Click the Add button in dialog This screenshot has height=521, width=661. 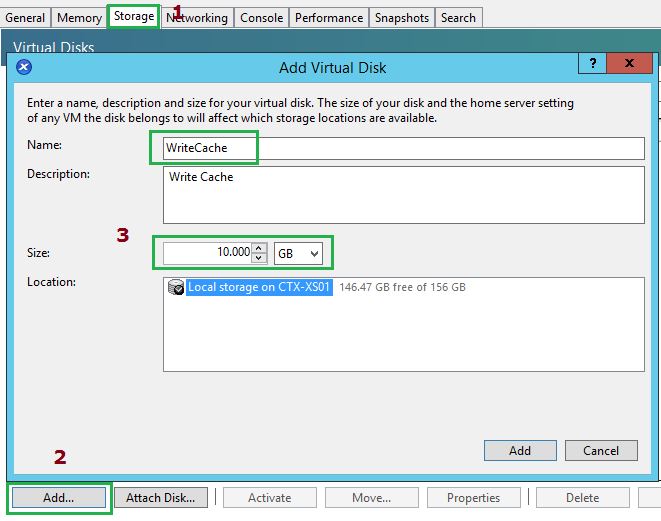(x=520, y=450)
